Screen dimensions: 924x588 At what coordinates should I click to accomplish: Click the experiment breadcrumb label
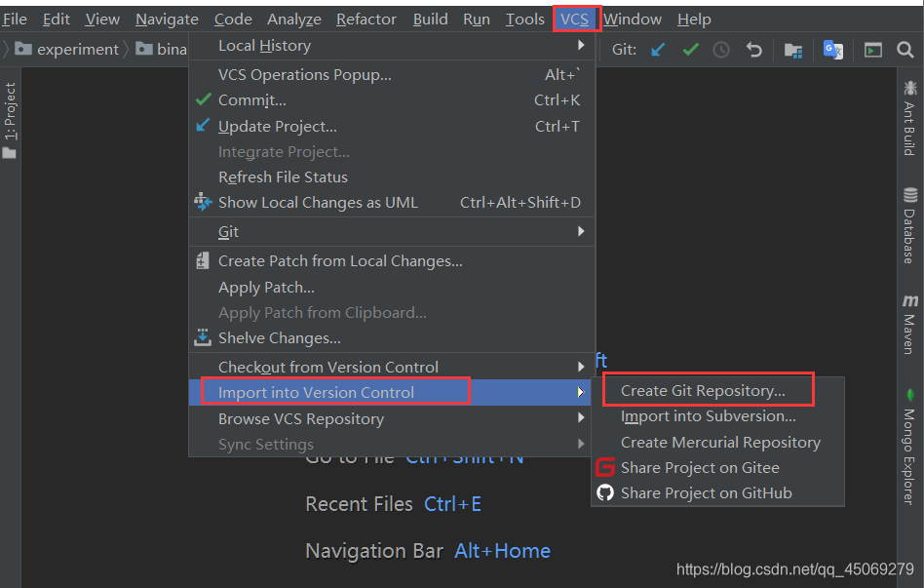78,50
